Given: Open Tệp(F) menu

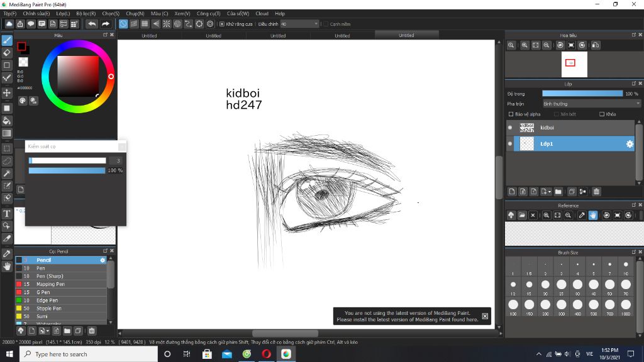Looking at the screenshot, I should click(x=10, y=14).
